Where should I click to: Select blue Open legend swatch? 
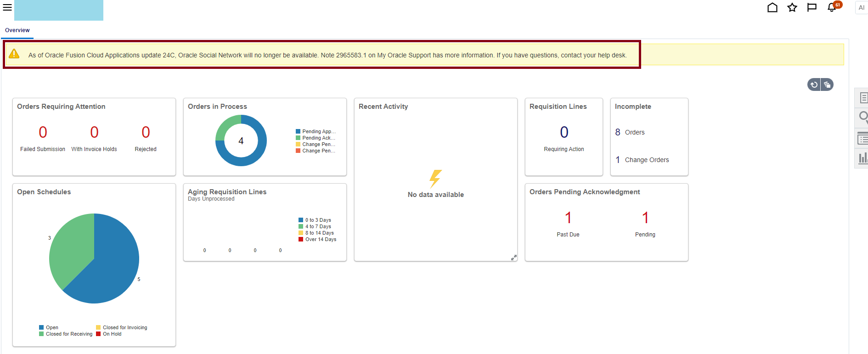[41, 327]
